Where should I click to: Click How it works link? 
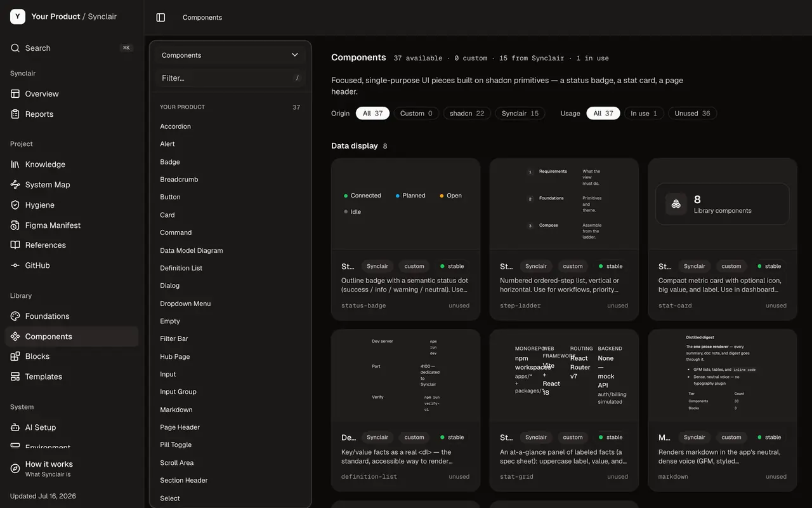coord(72,469)
